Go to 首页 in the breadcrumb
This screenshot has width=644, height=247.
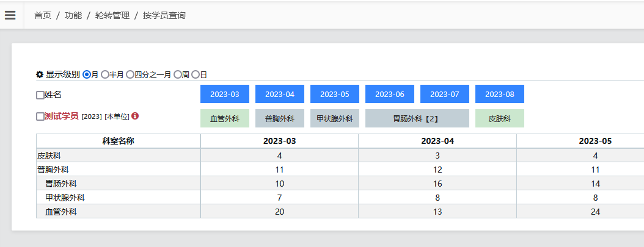(43, 16)
